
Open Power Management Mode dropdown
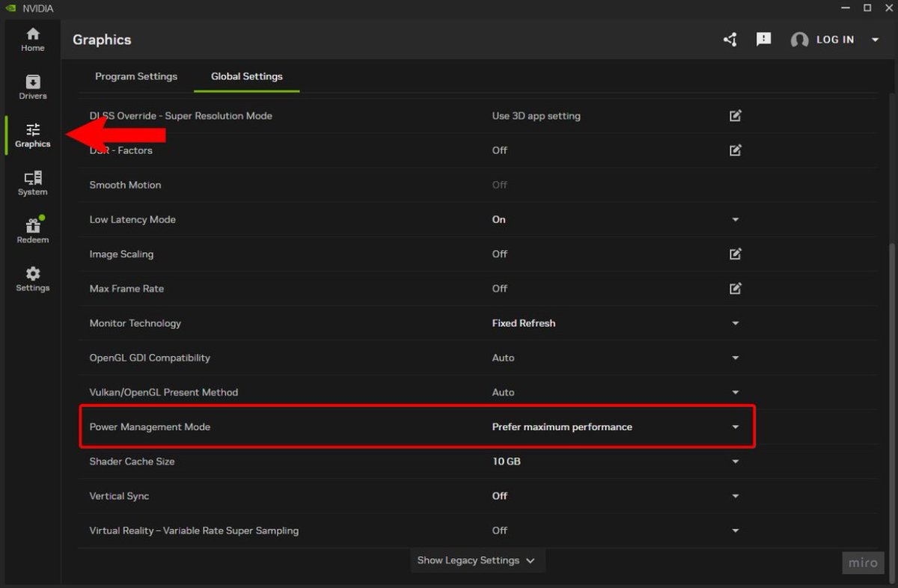point(736,426)
